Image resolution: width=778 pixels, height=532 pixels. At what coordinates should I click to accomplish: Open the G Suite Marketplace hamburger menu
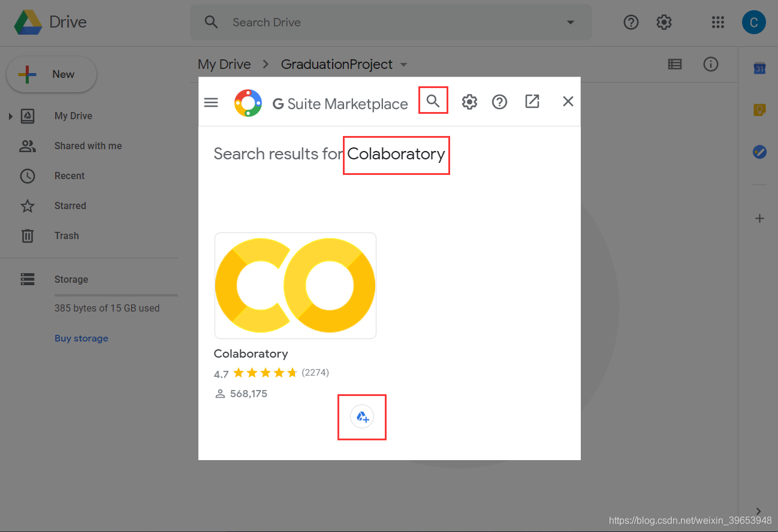pos(211,102)
